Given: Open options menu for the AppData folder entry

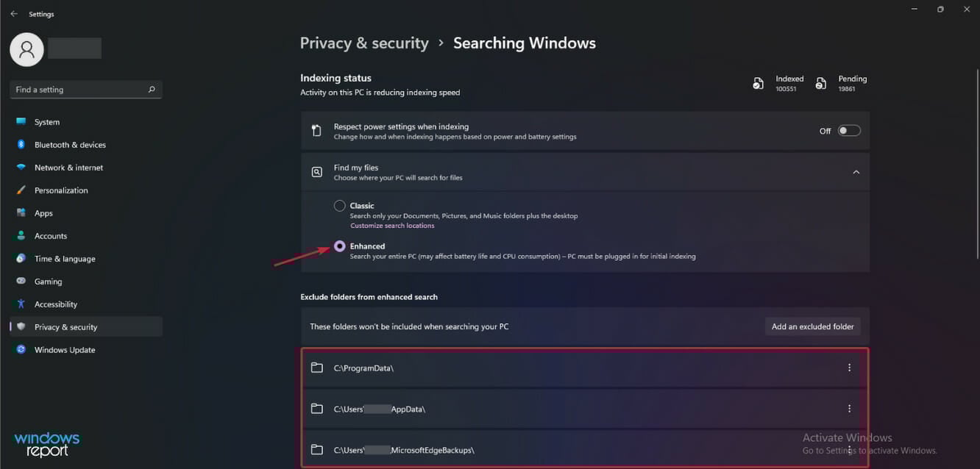Looking at the screenshot, I should coord(849,408).
